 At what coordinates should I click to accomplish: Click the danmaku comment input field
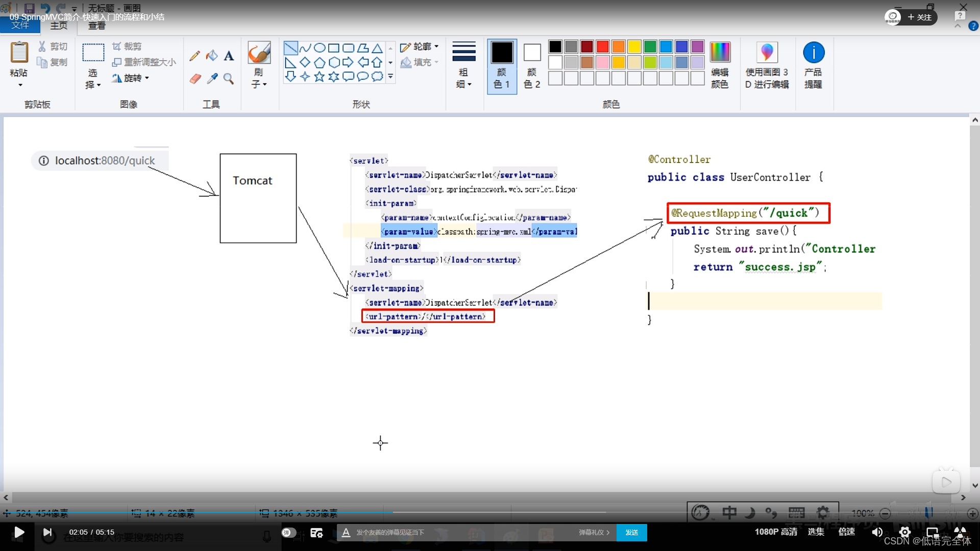(459, 532)
